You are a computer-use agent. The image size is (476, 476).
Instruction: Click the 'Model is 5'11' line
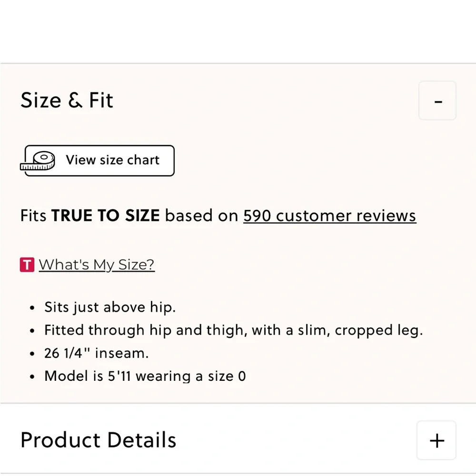point(145,376)
